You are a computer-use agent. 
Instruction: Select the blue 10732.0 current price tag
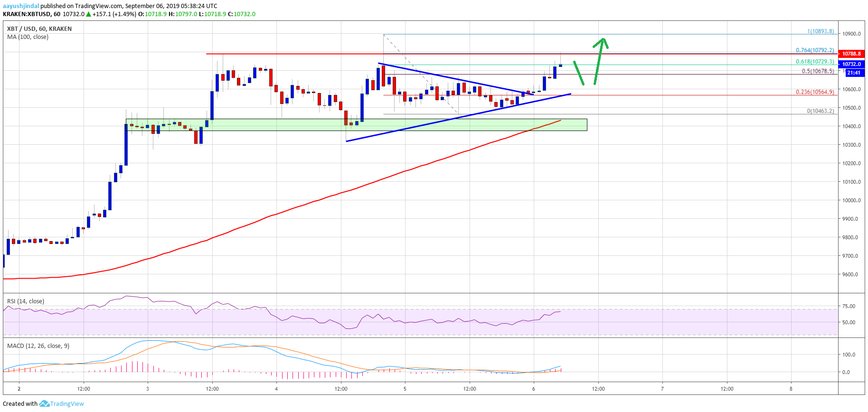[851, 64]
